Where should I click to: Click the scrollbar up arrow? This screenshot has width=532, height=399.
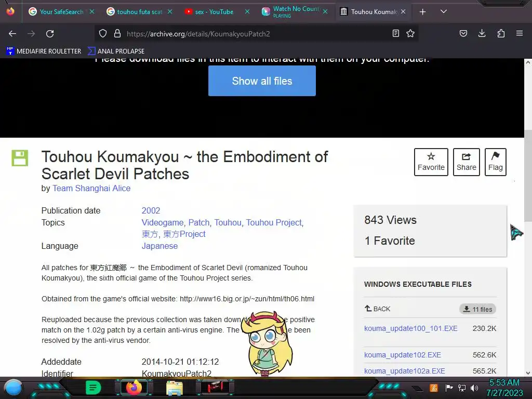pos(528,62)
